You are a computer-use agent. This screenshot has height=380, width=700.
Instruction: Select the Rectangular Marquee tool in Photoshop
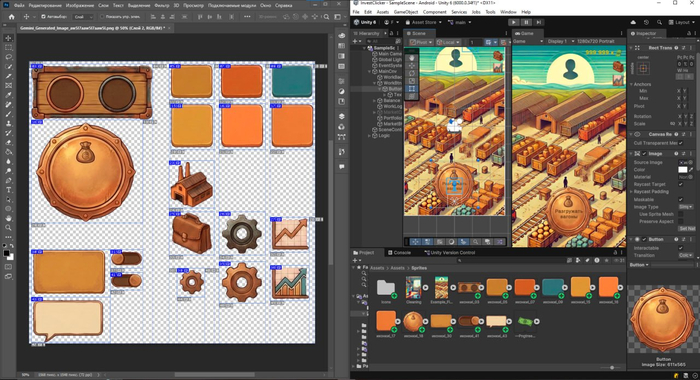[8, 48]
